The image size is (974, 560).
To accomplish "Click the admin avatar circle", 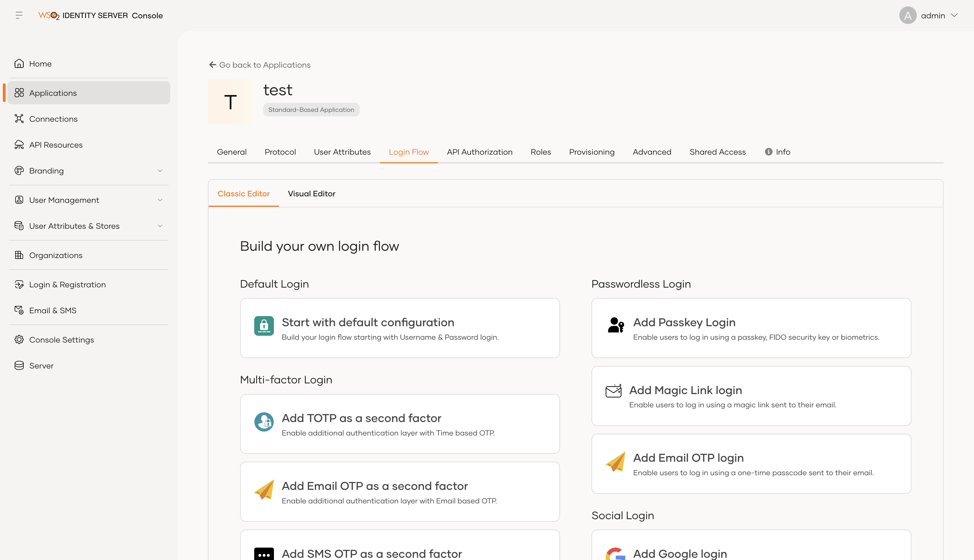I will click(907, 15).
